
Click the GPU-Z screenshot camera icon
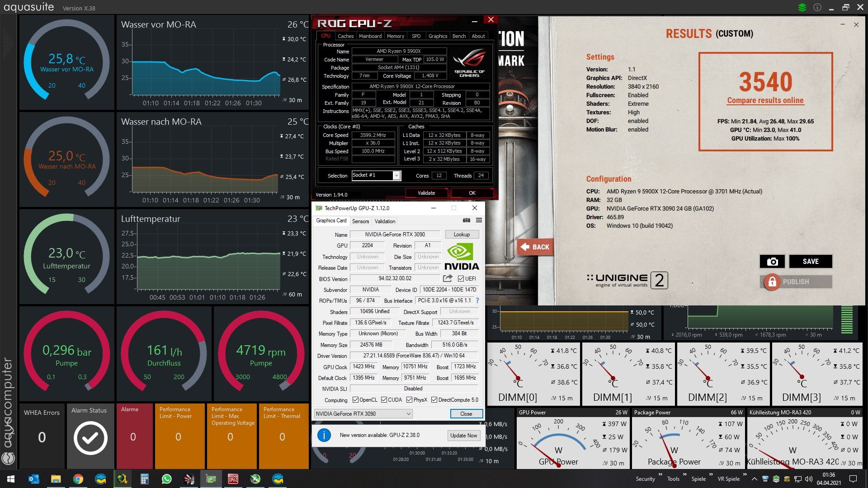click(x=466, y=221)
